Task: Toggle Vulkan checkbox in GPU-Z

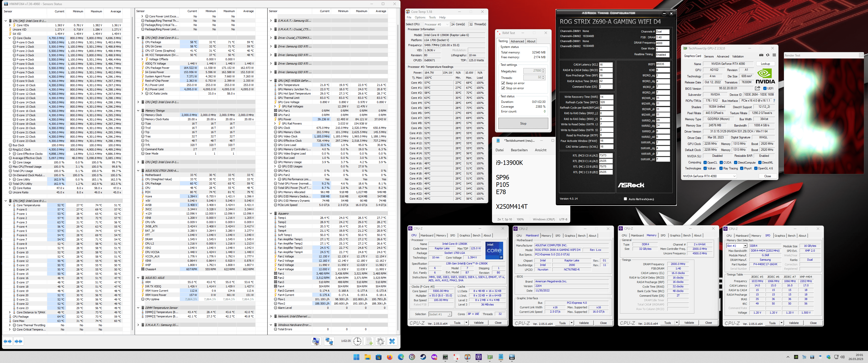Action: (x=705, y=168)
